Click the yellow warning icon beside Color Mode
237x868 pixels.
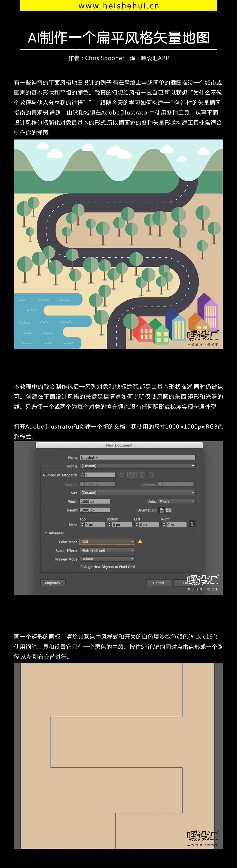coord(140,542)
